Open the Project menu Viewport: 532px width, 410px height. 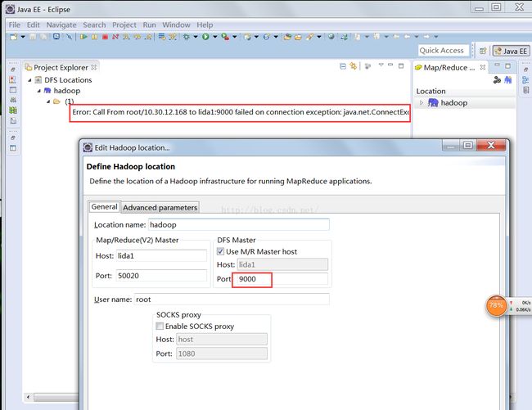click(124, 25)
